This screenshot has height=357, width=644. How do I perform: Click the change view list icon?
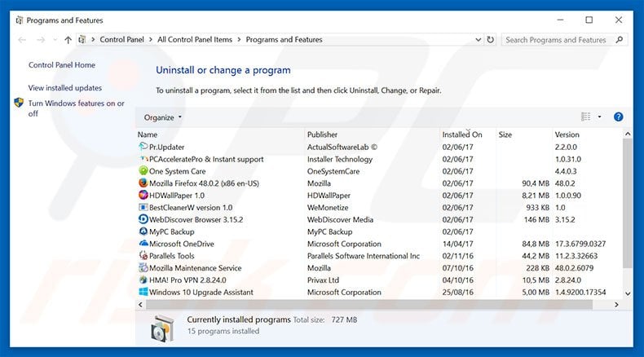585,117
